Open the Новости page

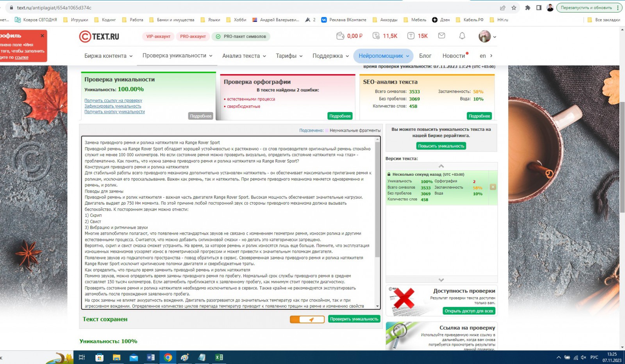[454, 56]
